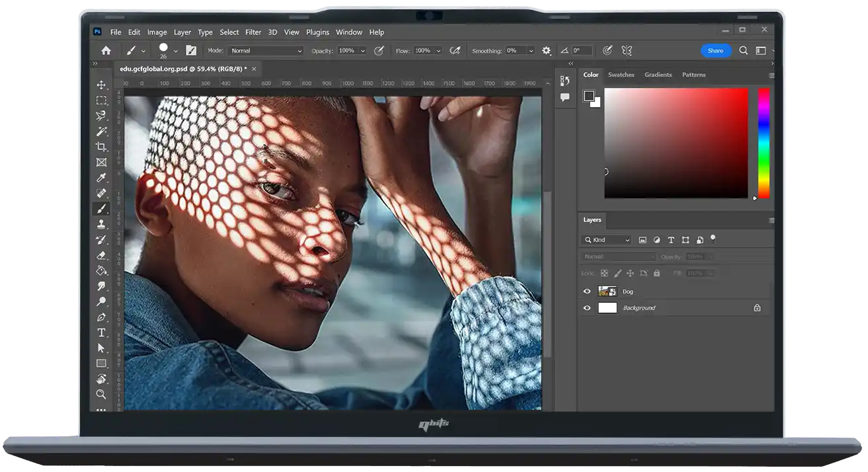
Task: Expand the Kind filter dropdown
Action: (606, 240)
